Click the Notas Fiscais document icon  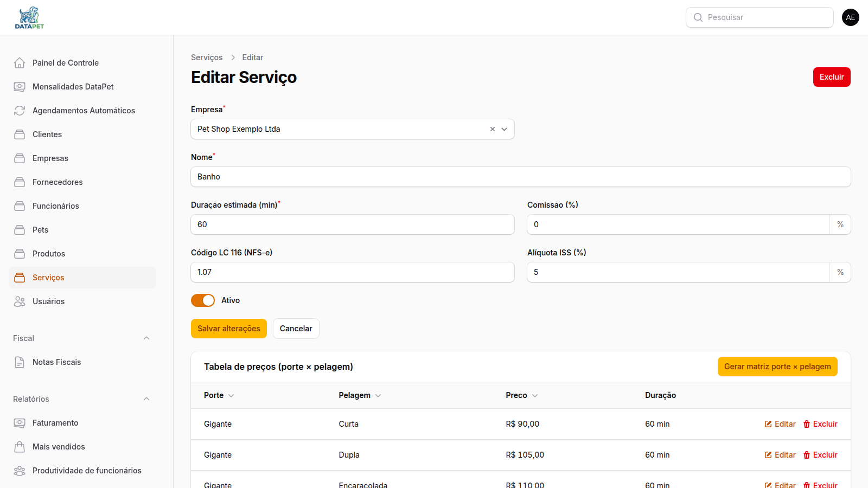click(x=20, y=362)
